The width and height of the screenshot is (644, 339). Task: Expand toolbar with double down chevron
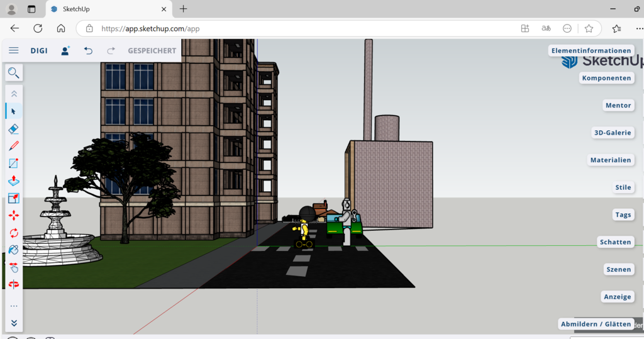click(13, 323)
